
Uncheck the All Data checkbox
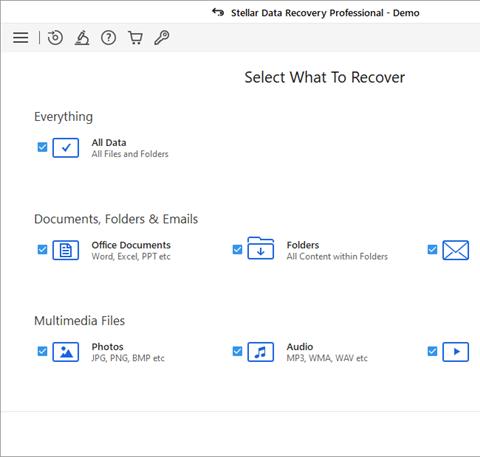42,147
